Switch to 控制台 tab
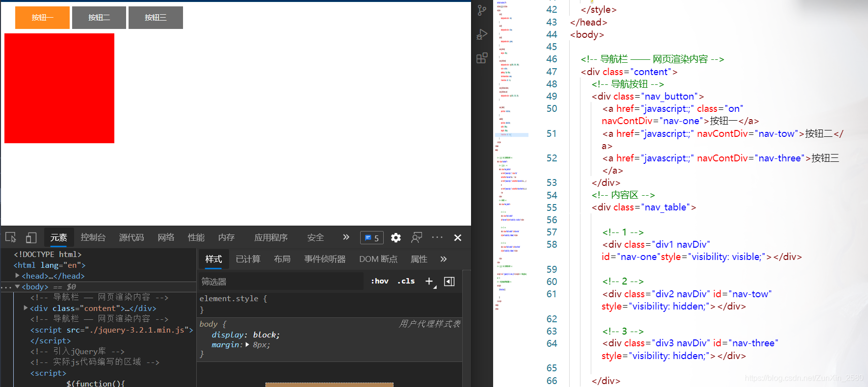Image resolution: width=868 pixels, height=387 pixels. (x=93, y=238)
